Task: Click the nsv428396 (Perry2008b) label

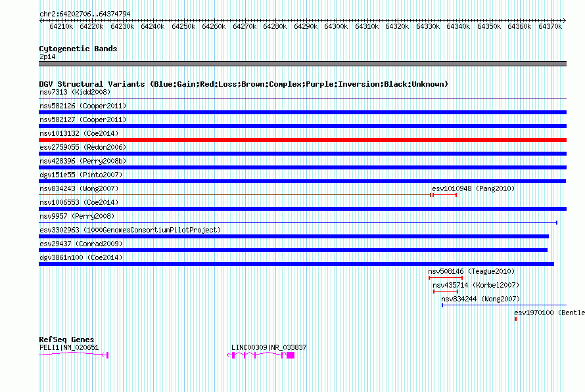Action: [x=83, y=161]
